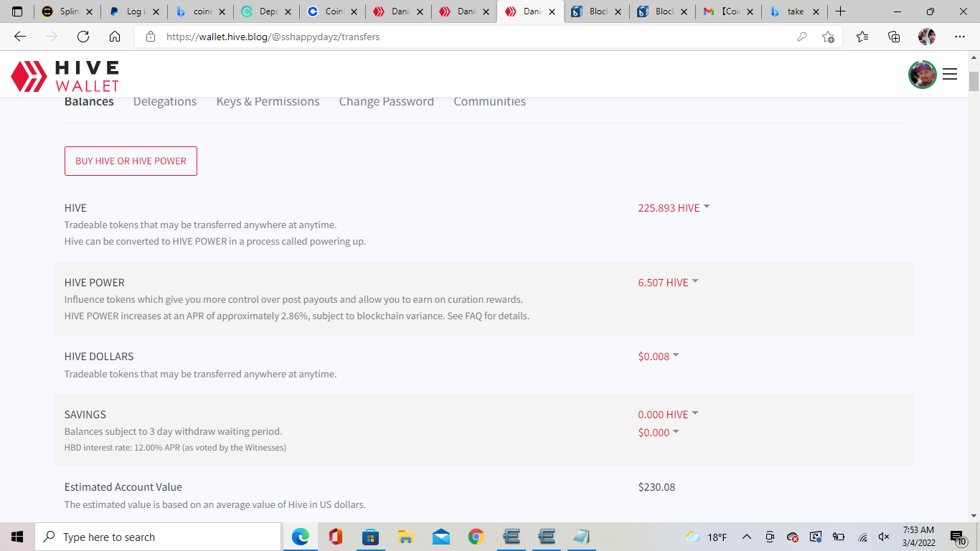Open the Edge Collections panel
Viewport: 980px width, 551px height.
point(894,37)
